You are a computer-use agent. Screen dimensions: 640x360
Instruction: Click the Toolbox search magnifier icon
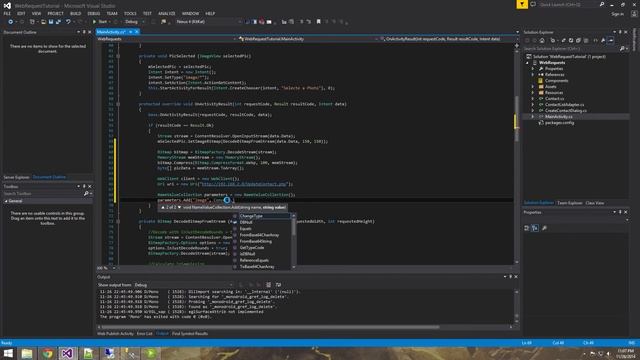86,193
